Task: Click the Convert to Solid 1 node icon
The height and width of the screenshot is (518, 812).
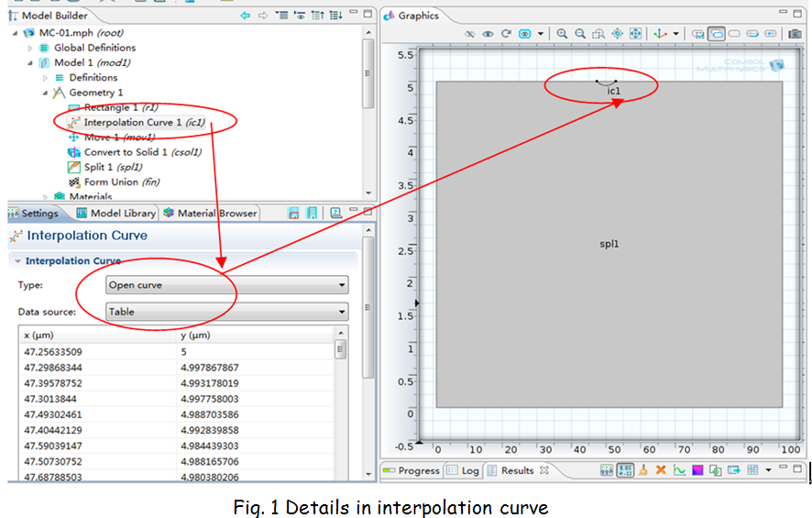Action: tap(74, 152)
